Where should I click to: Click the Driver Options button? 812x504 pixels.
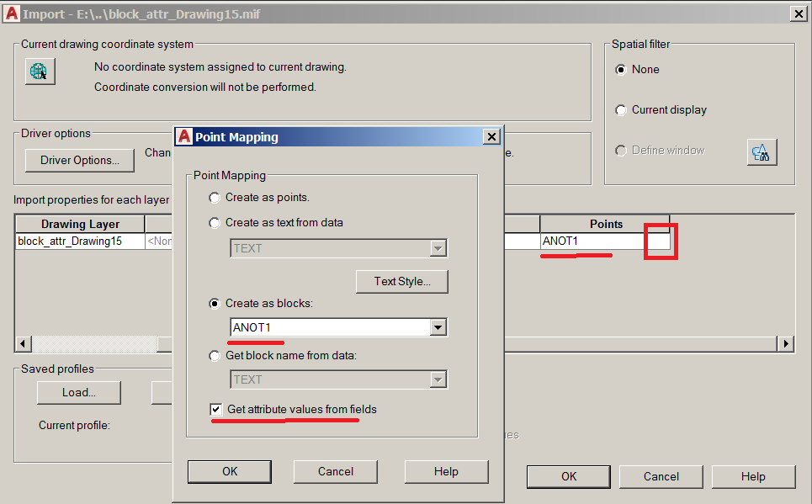pyautogui.click(x=79, y=160)
